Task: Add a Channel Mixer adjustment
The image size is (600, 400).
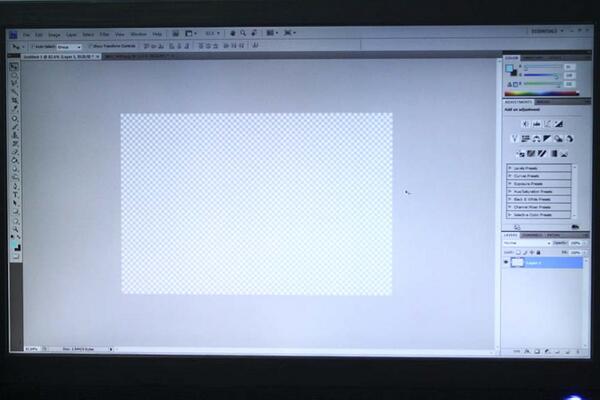Action: (x=570, y=139)
